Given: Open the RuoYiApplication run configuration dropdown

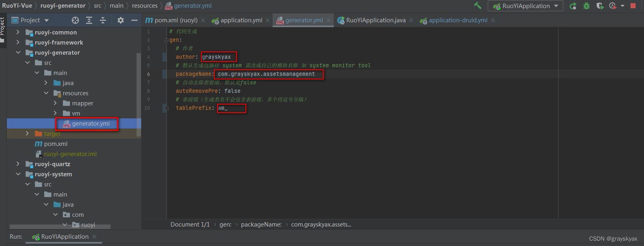Looking at the screenshot, I should point(525,6).
